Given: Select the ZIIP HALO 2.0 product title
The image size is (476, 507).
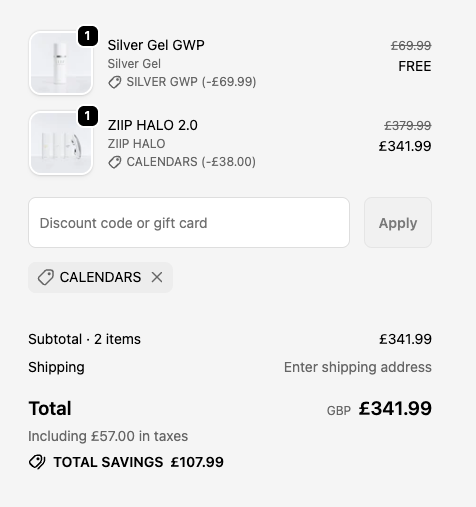Looking at the screenshot, I should click(x=153, y=125).
